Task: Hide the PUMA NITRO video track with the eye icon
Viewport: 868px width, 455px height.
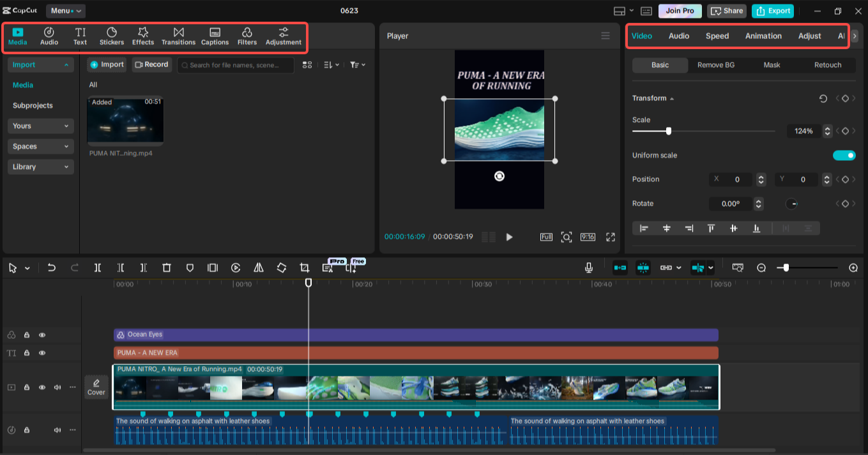Action: pyautogui.click(x=42, y=387)
